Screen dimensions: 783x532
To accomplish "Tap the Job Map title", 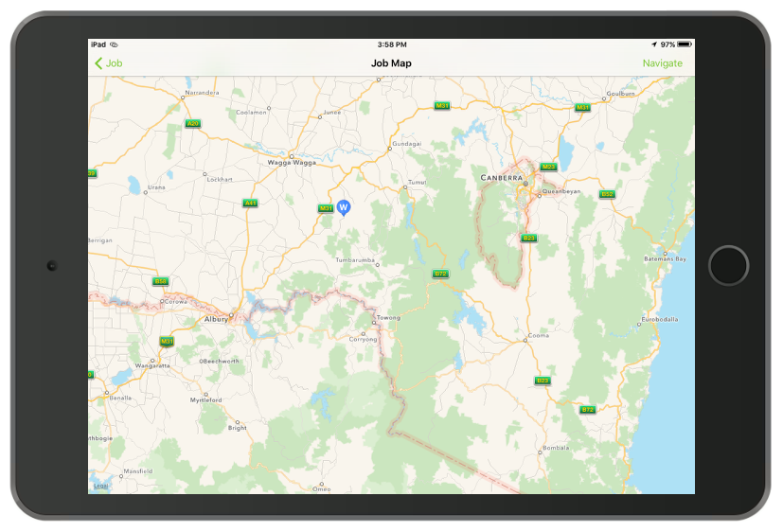I will point(391,63).
